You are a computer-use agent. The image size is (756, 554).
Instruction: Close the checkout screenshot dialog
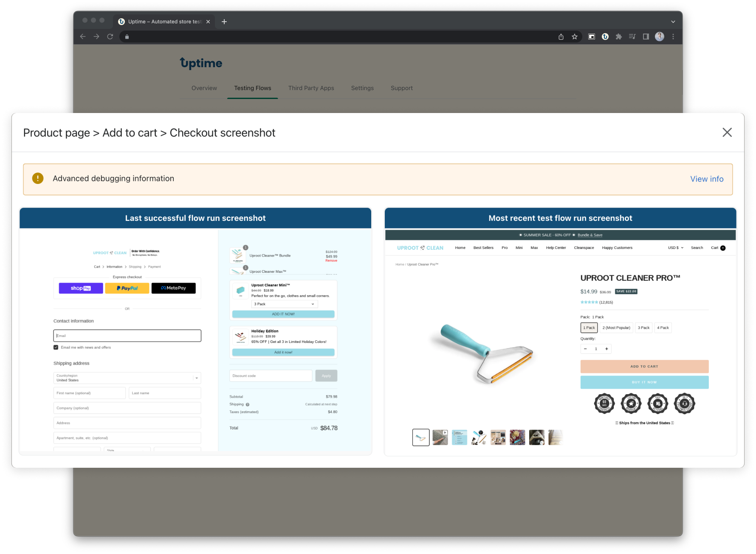[727, 133]
